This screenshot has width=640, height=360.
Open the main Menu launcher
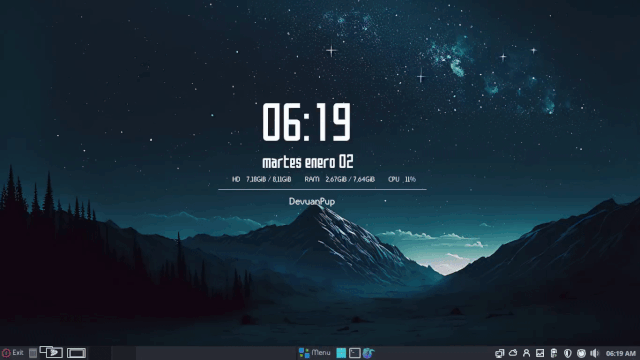[315, 353]
